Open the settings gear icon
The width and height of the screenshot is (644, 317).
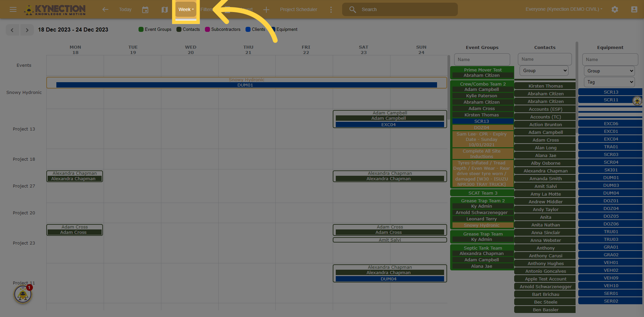click(615, 9)
